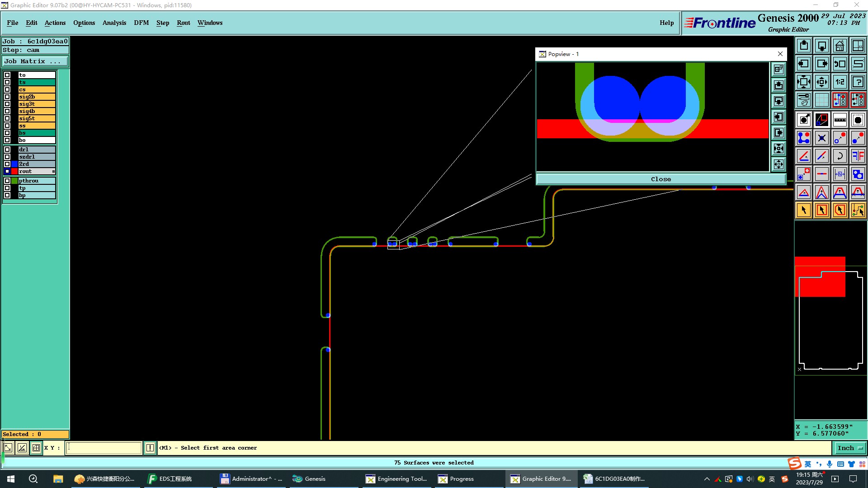
Task: Expand the rout layer options marker
Action: (x=53, y=171)
